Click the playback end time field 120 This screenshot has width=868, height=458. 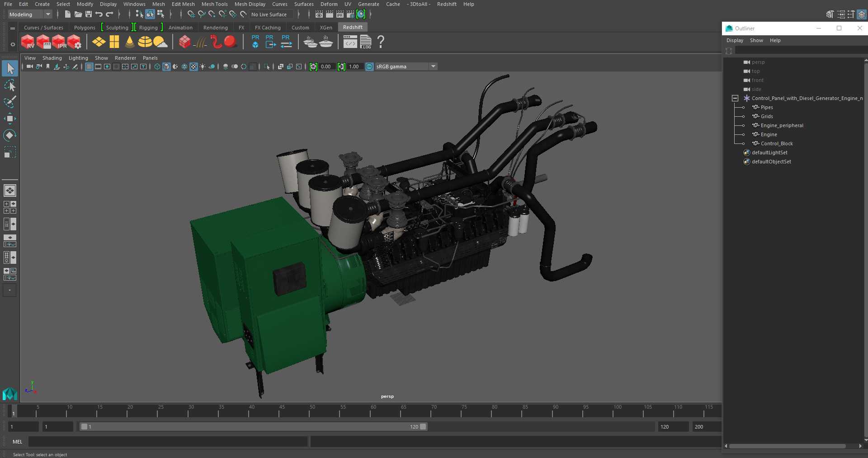click(x=673, y=427)
